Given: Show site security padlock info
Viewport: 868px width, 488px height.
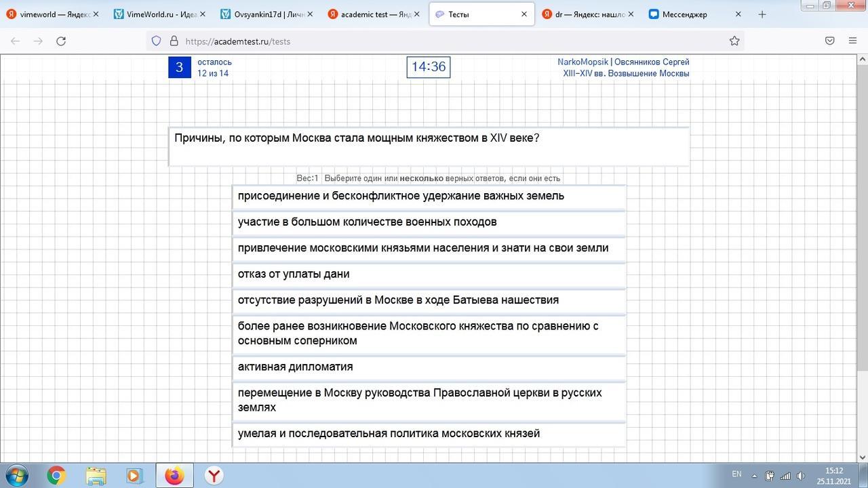Looking at the screenshot, I should point(174,41).
